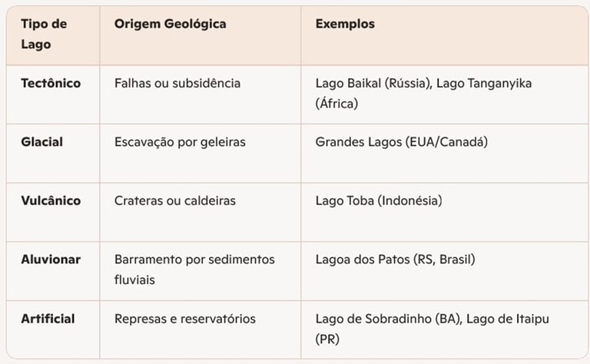Click the 'Crateras ou caldeiras' cell
This screenshot has height=364, width=590.
click(175, 200)
